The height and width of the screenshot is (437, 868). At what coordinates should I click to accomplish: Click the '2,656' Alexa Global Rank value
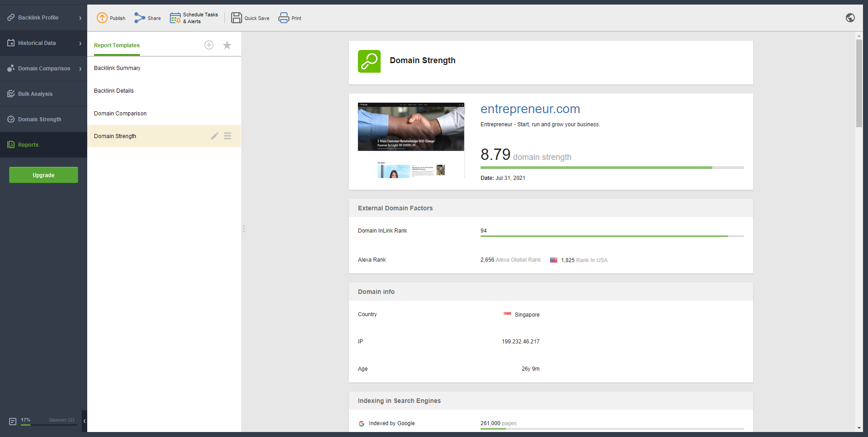487,260
